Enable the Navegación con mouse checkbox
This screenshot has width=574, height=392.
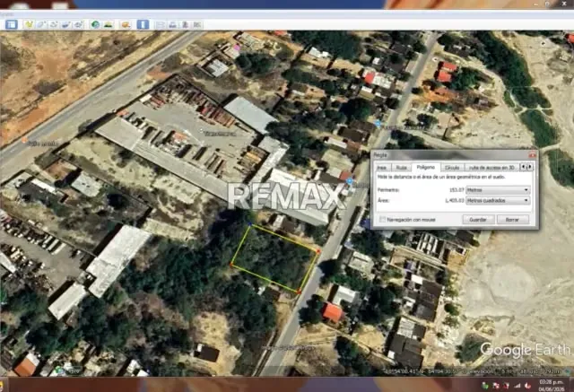click(x=383, y=220)
